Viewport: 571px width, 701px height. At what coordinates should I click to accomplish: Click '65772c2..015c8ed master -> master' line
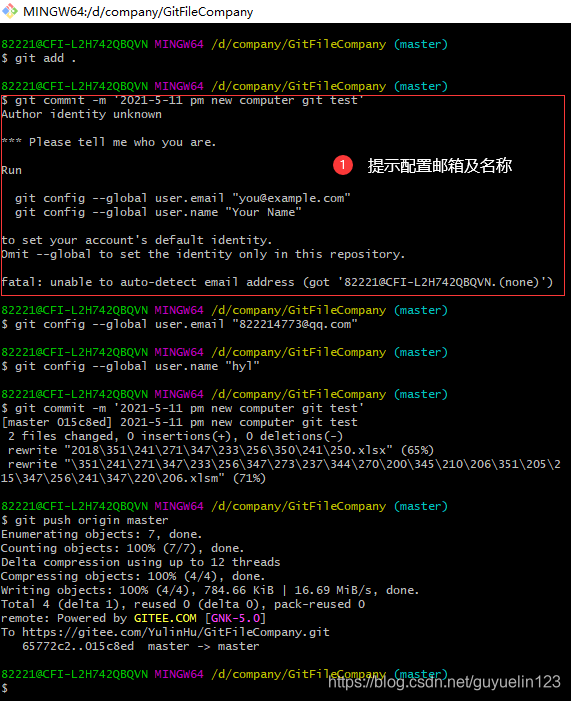(x=141, y=646)
